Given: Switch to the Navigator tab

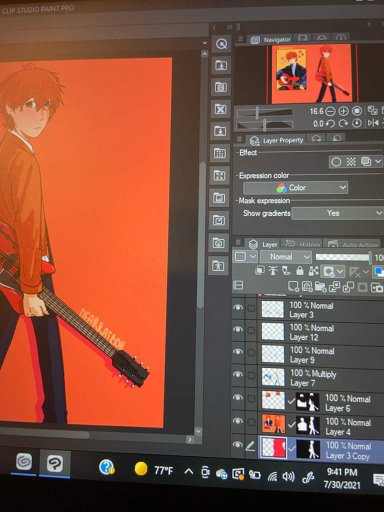Looking at the screenshot, I should click(271, 40).
